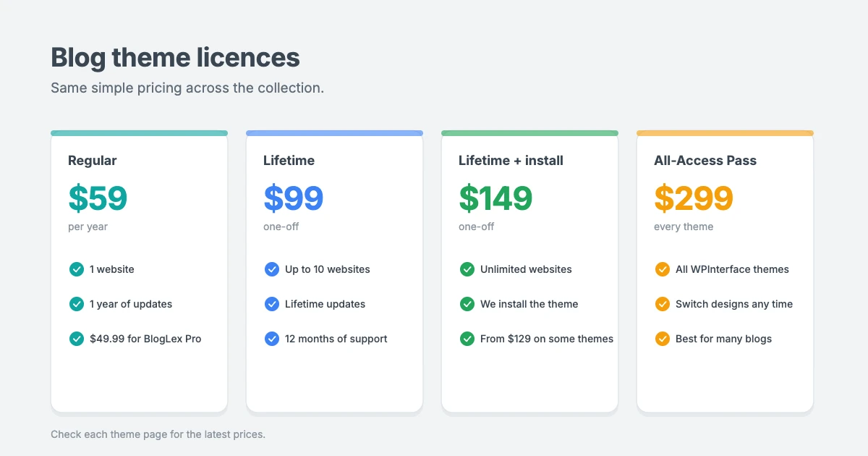Click the green check beside "Unlimited websites"
The height and width of the screenshot is (456, 868).
point(467,269)
